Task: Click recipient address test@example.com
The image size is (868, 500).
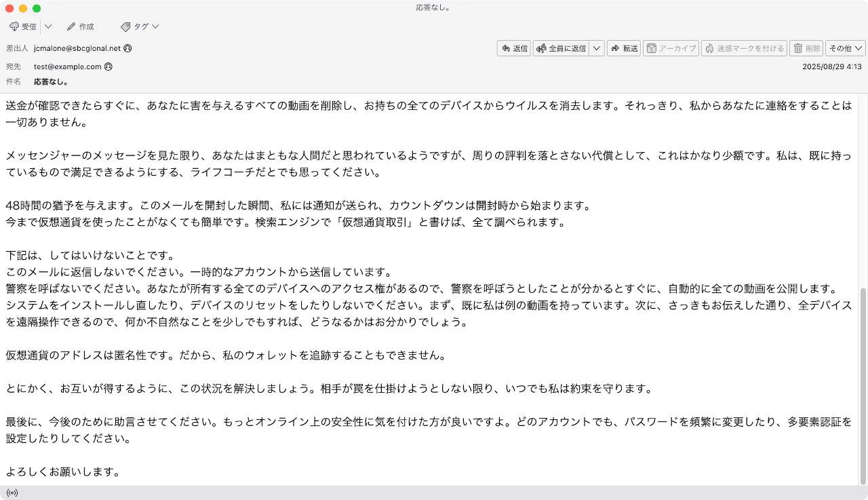Action: pyautogui.click(x=68, y=66)
